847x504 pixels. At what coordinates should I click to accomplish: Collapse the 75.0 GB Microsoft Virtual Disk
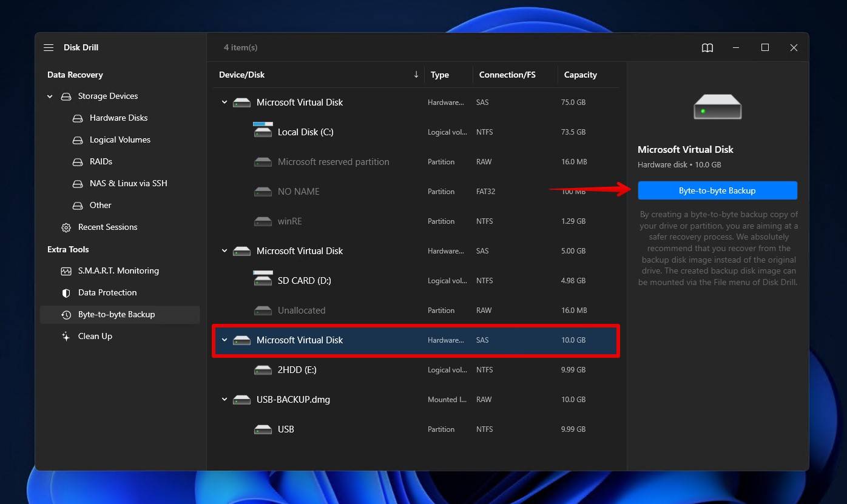pyautogui.click(x=224, y=102)
